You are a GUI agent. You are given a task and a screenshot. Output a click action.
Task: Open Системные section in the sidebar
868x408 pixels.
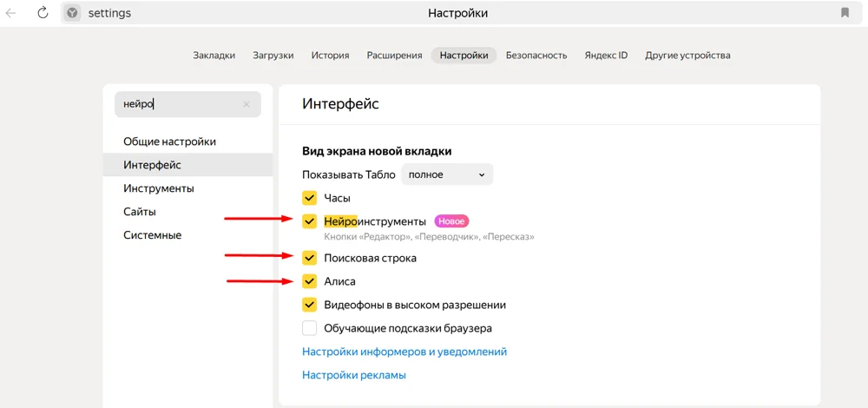pyautogui.click(x=152, y=235)
